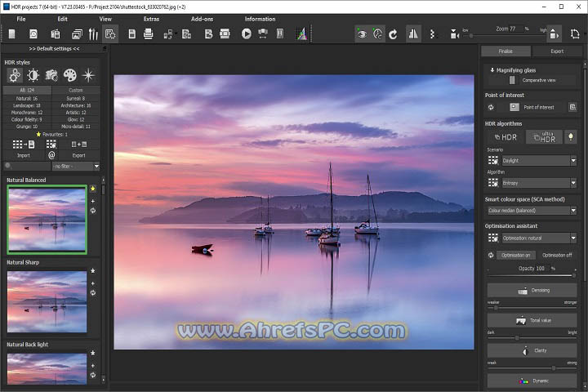Toggle favourite star for Natural Balanced preset
This screenshot has width=588, height=392.
(x=93, y=189)
